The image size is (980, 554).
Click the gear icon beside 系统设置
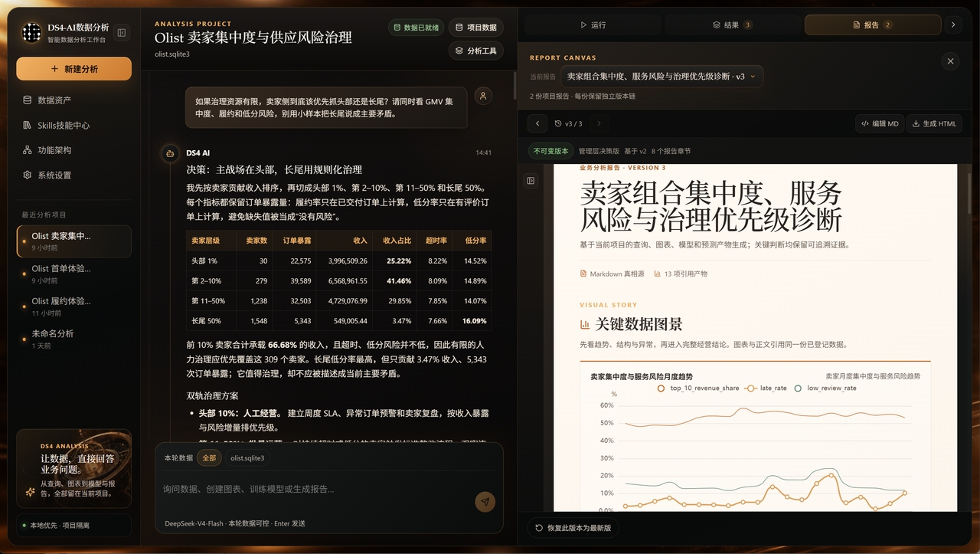[28, 175]
